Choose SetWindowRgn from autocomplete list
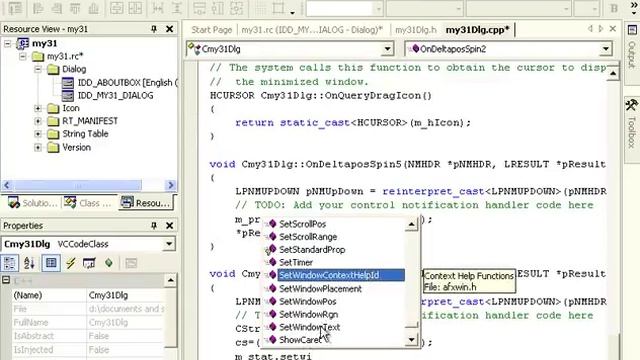Image resolution: width=640 pixels, height=360 pixels. click(x=309, y=314)
